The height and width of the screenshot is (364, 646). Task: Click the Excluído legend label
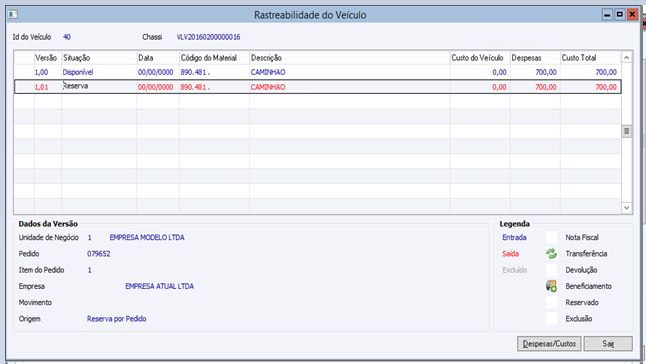coord(515,270)
